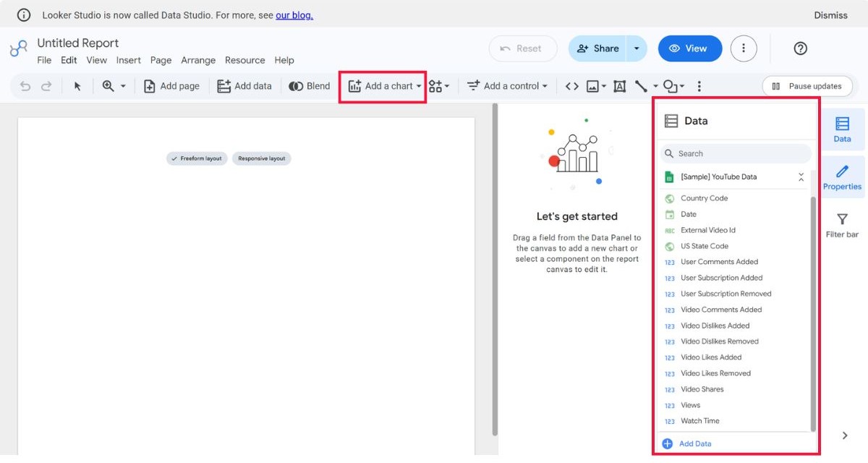Click the info icon in the banner
Image resolution: width=868 pixels, height=463 pixels.
(24, 15)
